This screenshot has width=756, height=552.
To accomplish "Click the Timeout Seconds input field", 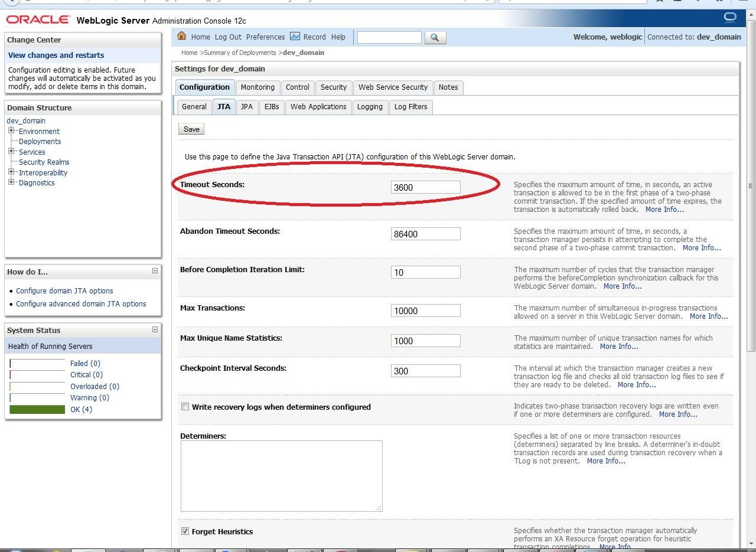I will tap(425, 187).
